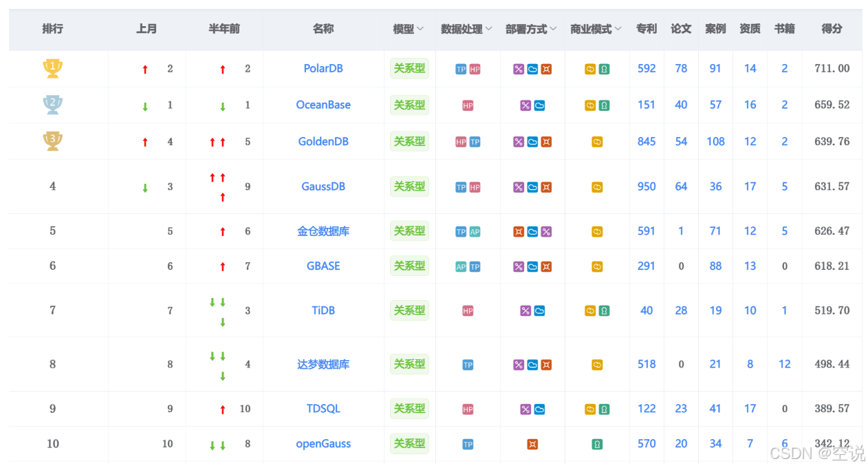Click GaussDB patent count 950

pyautogui.click(x=647, y=186)
